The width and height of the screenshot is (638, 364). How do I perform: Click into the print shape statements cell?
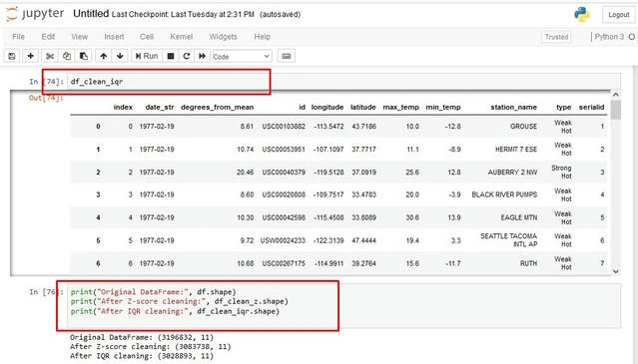click(x=343, y=305)
